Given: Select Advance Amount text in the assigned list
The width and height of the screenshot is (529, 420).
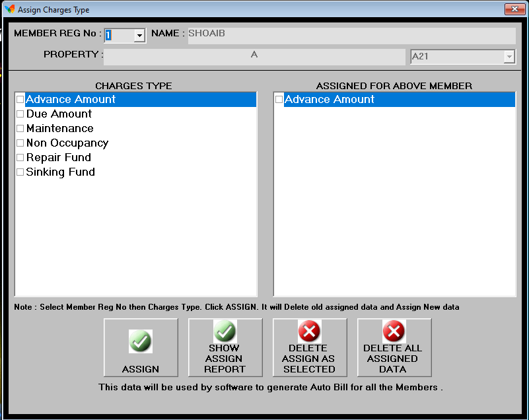Looking at the screenshot, I should (x=330, y=99).
